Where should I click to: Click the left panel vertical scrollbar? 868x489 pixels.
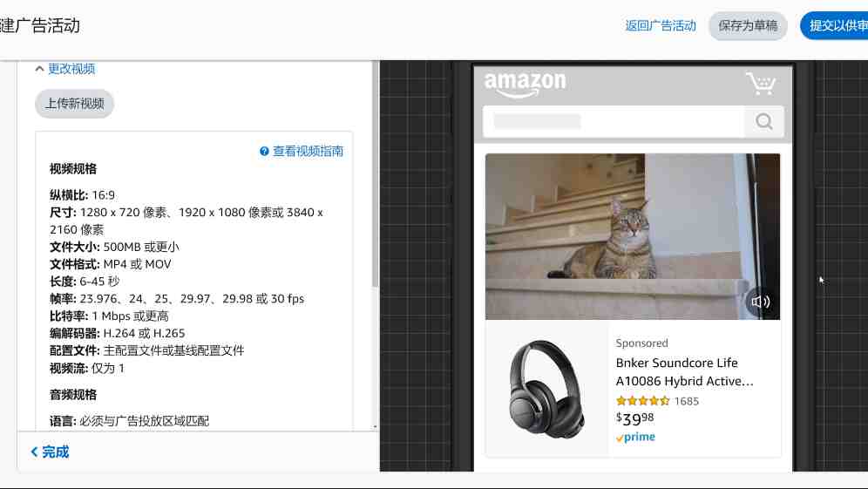click(x=376, y=174)
